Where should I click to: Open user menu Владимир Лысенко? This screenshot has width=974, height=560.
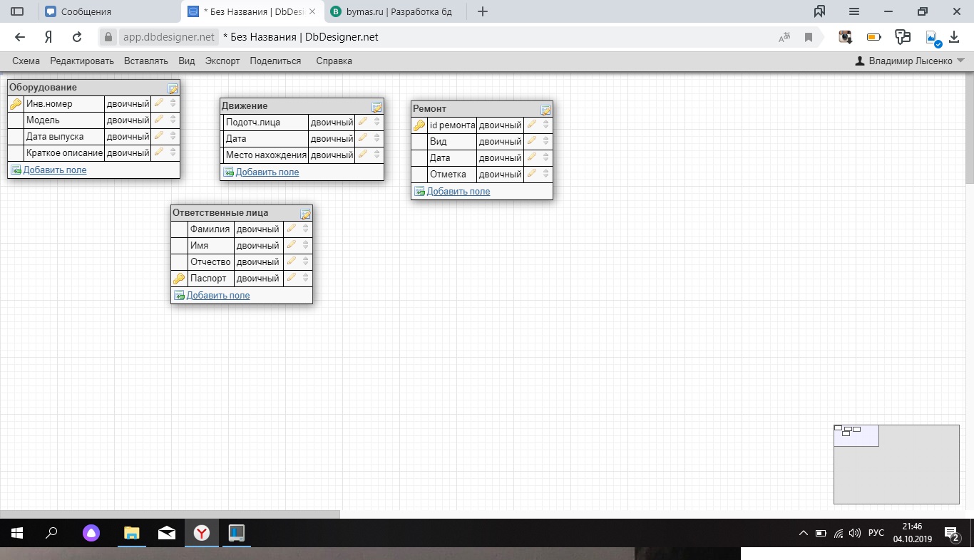(910, 61)
